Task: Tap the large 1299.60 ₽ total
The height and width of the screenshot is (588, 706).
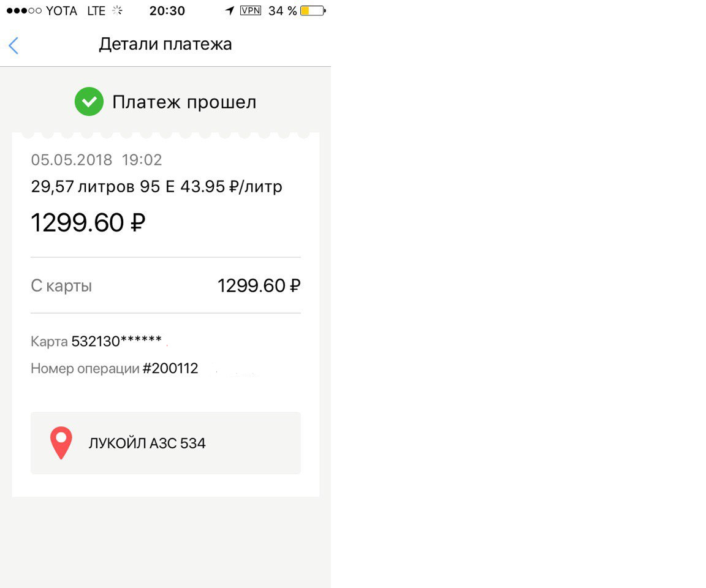Action: (88, 222)
